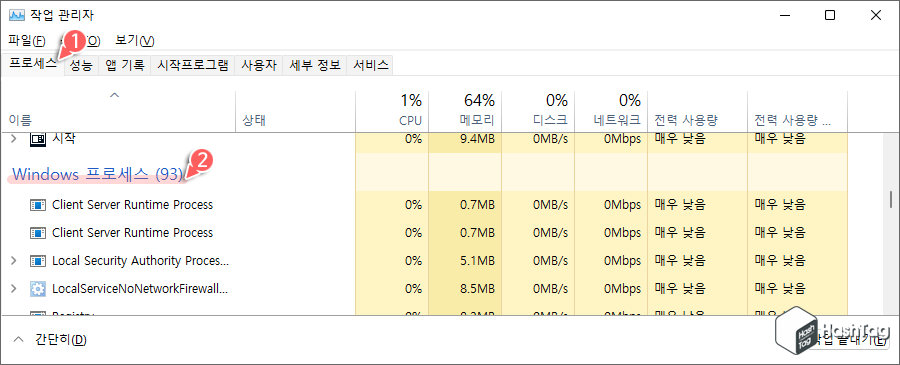Viewport: 900px width, 365px height.
Task: Click the vertical scrollbar thumb in process list
Action: [891, 199]
